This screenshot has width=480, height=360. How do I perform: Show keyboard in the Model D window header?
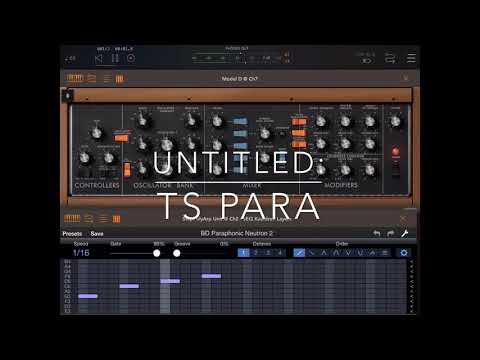point(74,78)
